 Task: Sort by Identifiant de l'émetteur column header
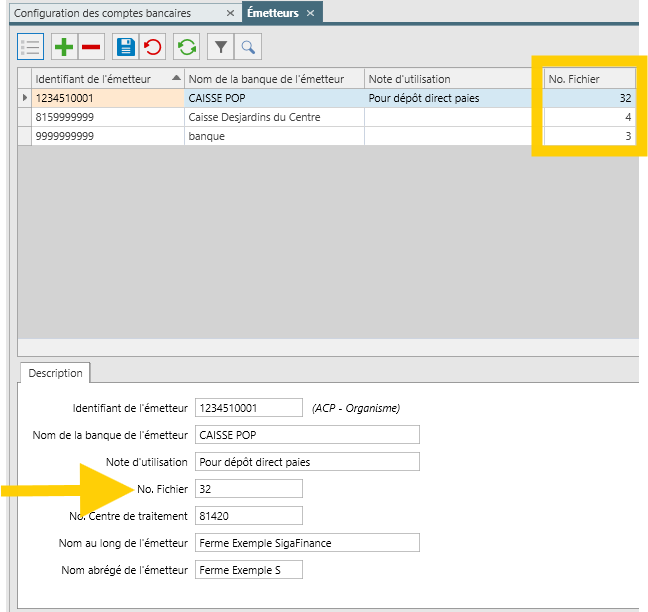click(108, 79)
